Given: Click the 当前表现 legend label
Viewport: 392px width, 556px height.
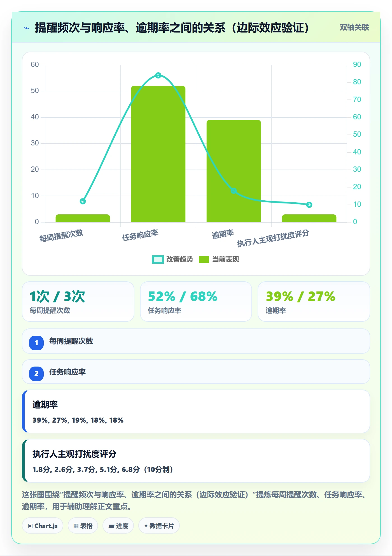Looking at the screenshot, I should pyautogui.click(x=226, y=260).
